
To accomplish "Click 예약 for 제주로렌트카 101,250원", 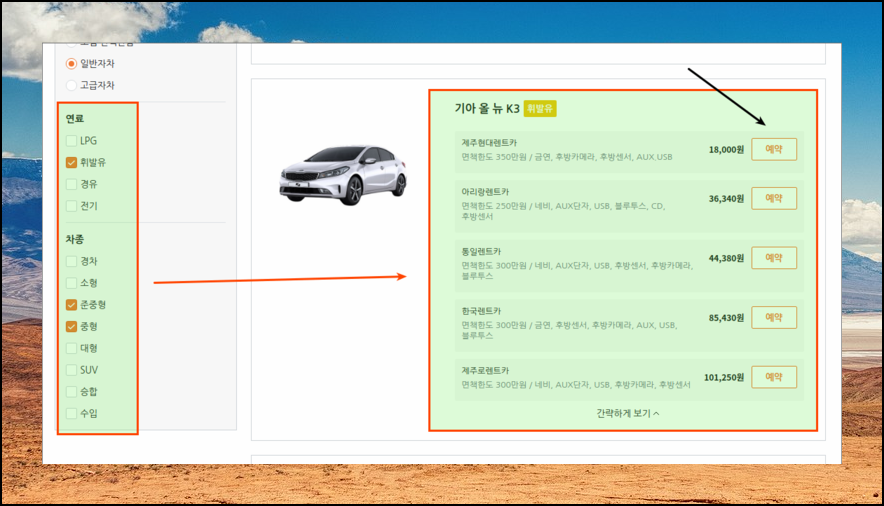I will pos(774,377).
